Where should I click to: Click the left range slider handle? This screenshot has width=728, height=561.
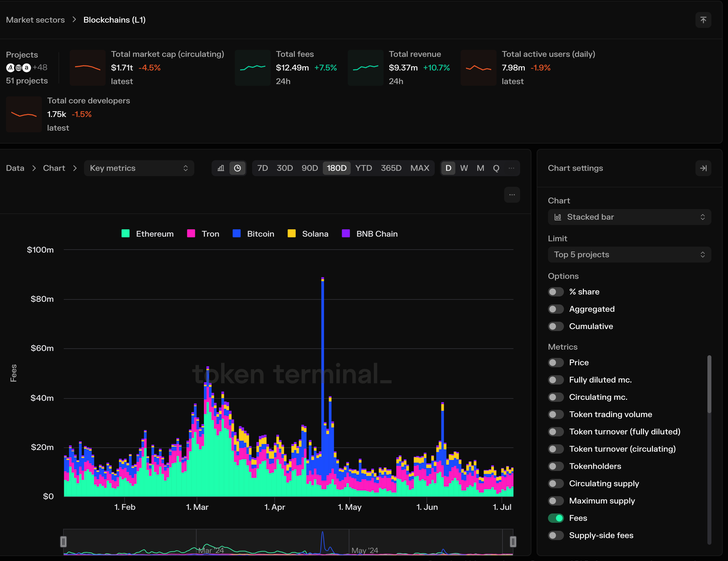coord(63,542)
